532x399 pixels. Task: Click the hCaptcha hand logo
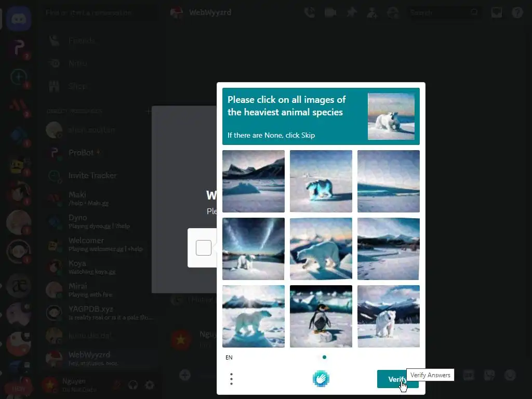pos(321,379)
